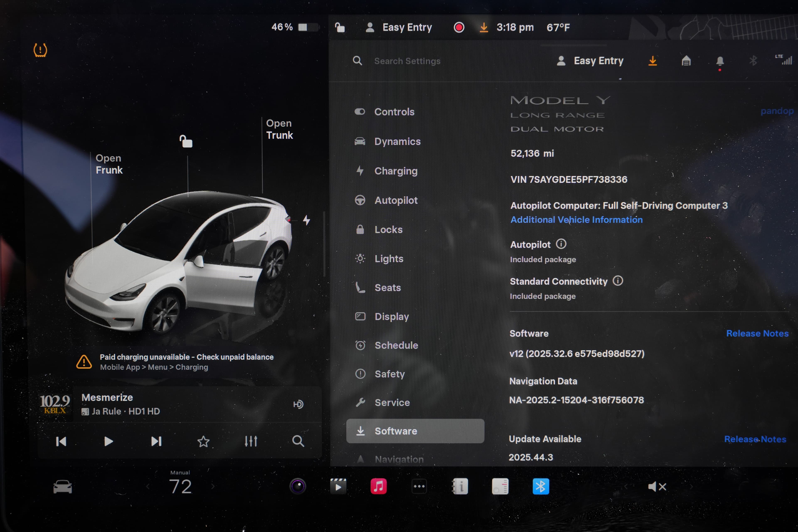Click the Search Settings field
Viewport: 798px width, 532px height.
(407, 61)
